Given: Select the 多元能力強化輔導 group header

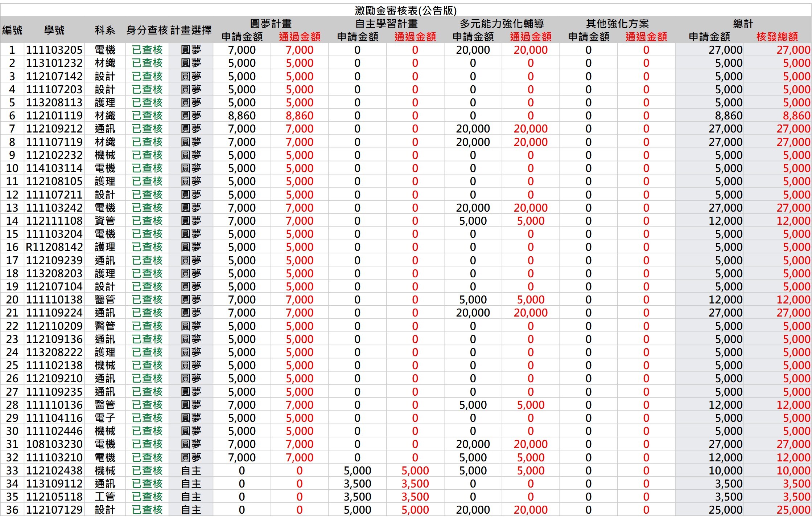Looking at the screenshot, I should (x=502, y=24).
